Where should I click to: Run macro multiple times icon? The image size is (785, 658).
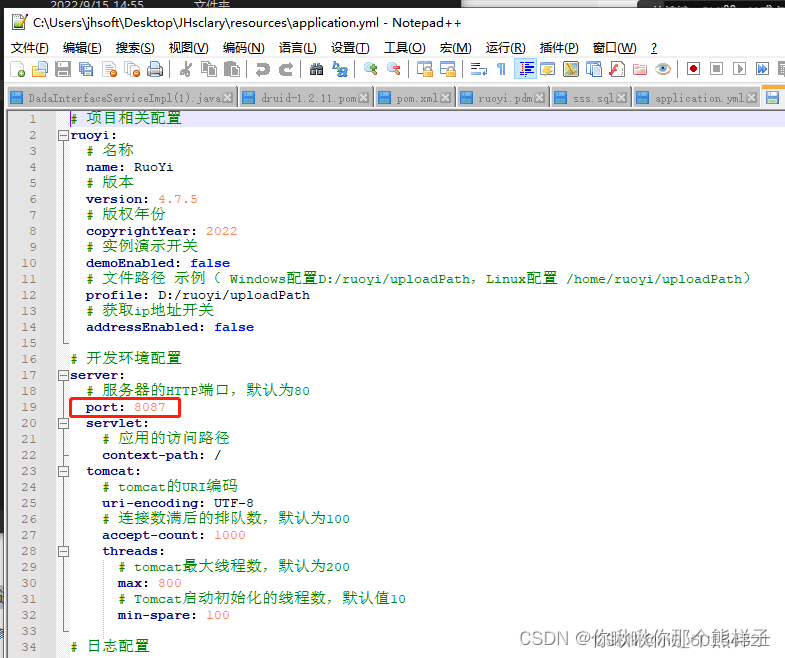[762, 69]
